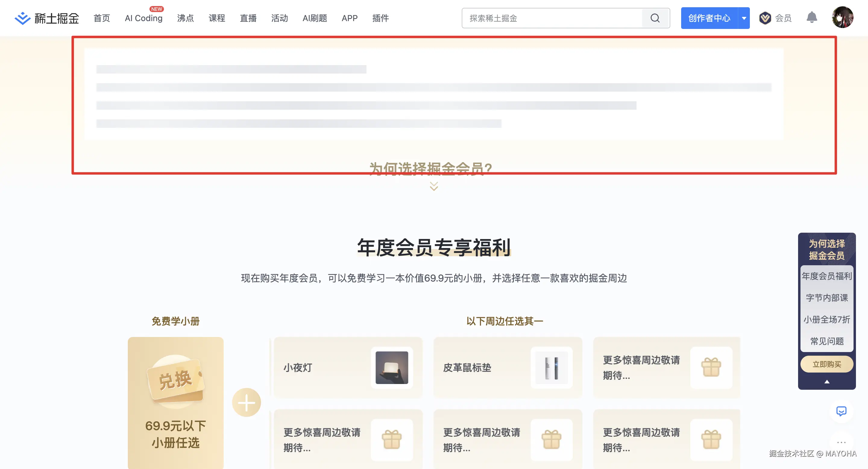Click the double-down chevron under 为何选择掘金会员

click(433, 185)
